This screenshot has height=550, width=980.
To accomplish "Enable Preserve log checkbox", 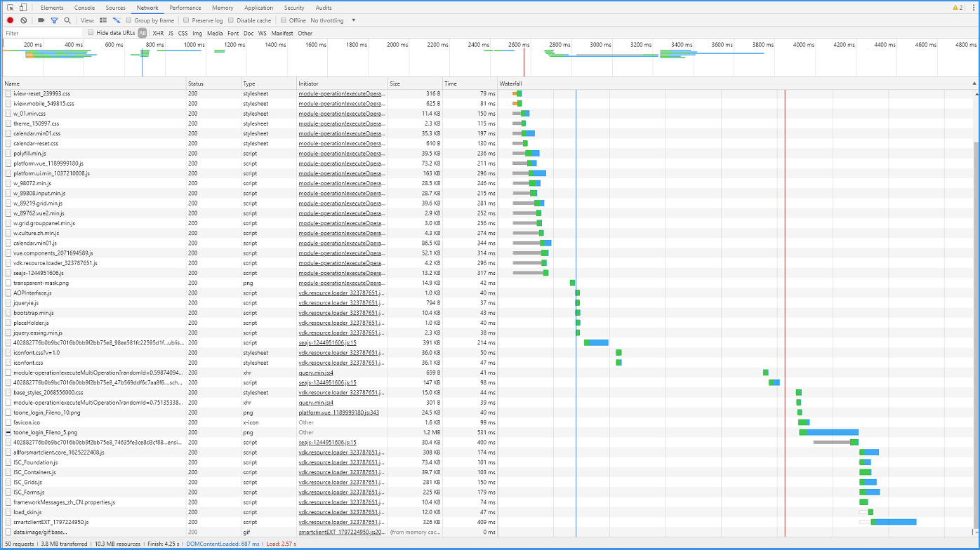I will [x=186, y=20].
